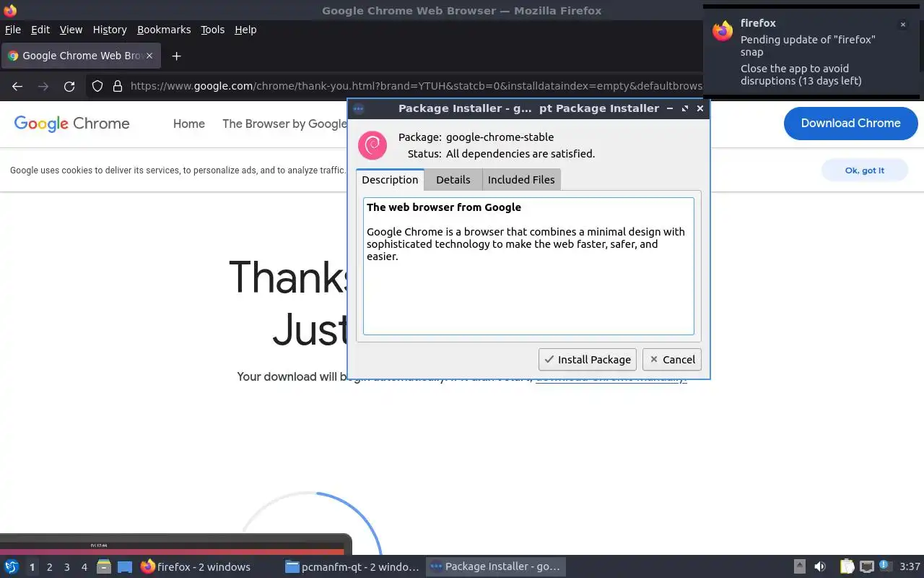This screenshot has height=578, width=924.
Task: Accept cookies with Ok, got it
Action: 864,171
